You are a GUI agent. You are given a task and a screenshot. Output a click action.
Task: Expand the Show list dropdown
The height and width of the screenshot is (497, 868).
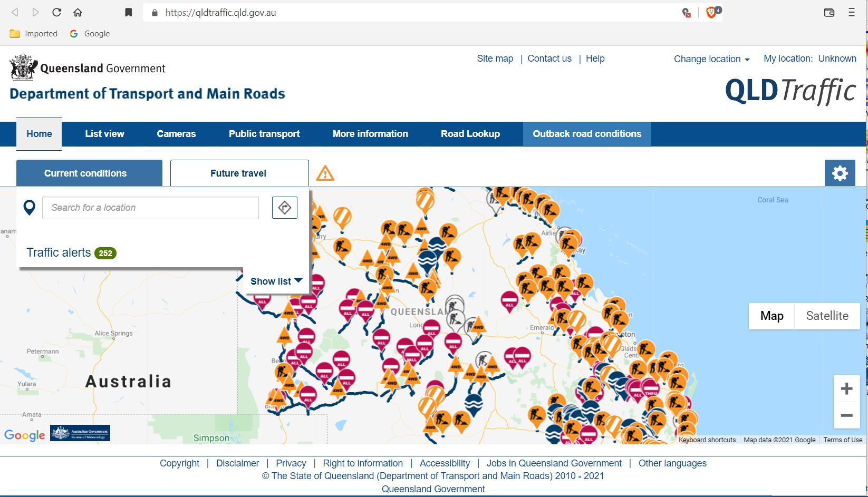tap(276, 281)
